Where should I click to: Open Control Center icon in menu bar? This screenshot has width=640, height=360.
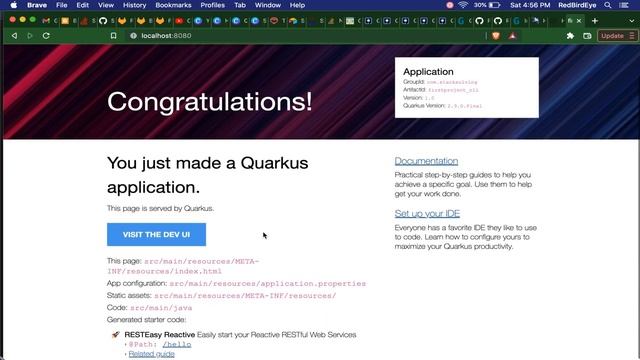coord(624,5)
